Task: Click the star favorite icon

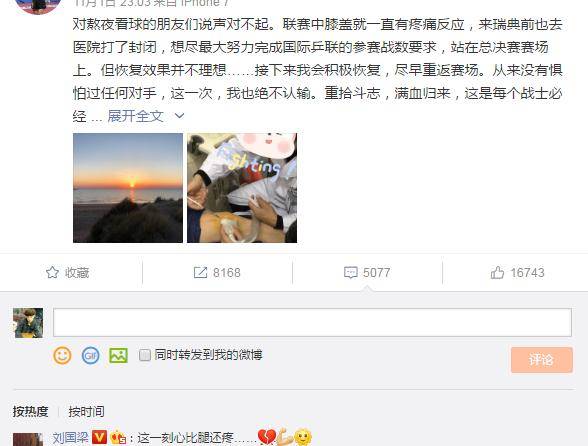Action: tap(52, 272)
